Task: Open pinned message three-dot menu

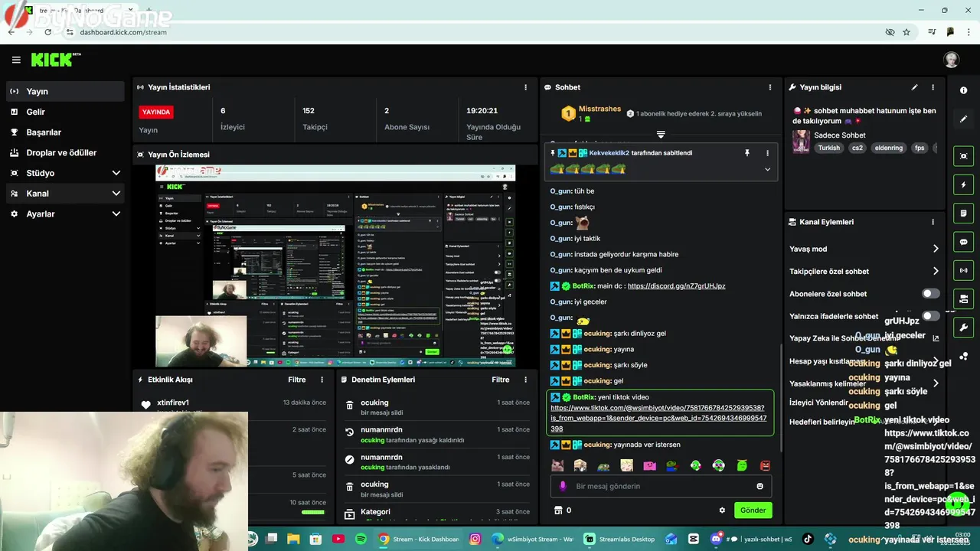Action: tap(767, 153)
